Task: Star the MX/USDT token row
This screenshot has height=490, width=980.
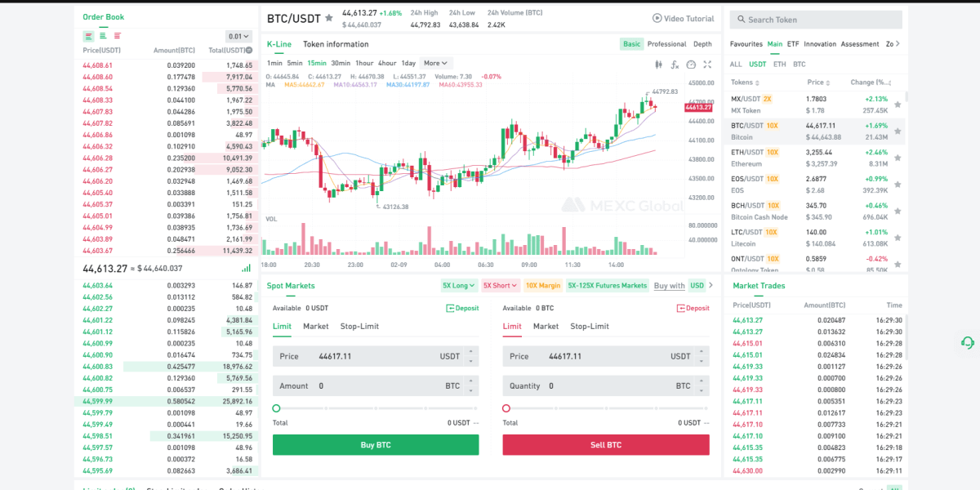Action: (x=898, y=105)
